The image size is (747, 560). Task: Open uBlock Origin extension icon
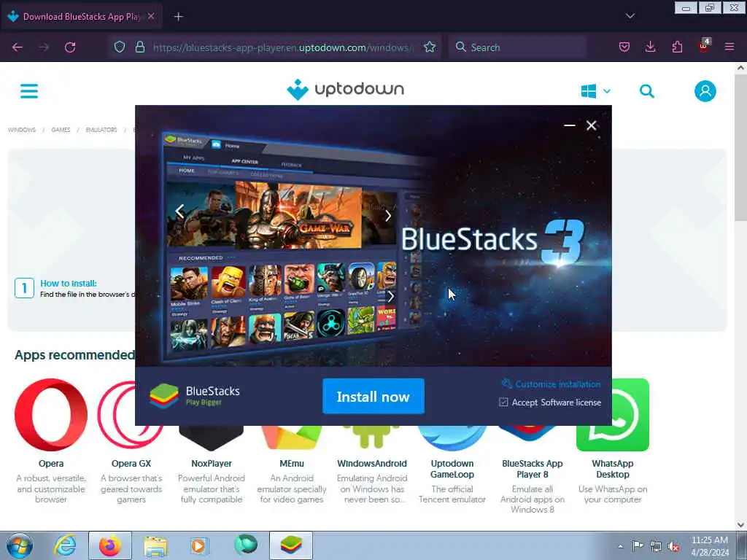[x=704, y=46]
